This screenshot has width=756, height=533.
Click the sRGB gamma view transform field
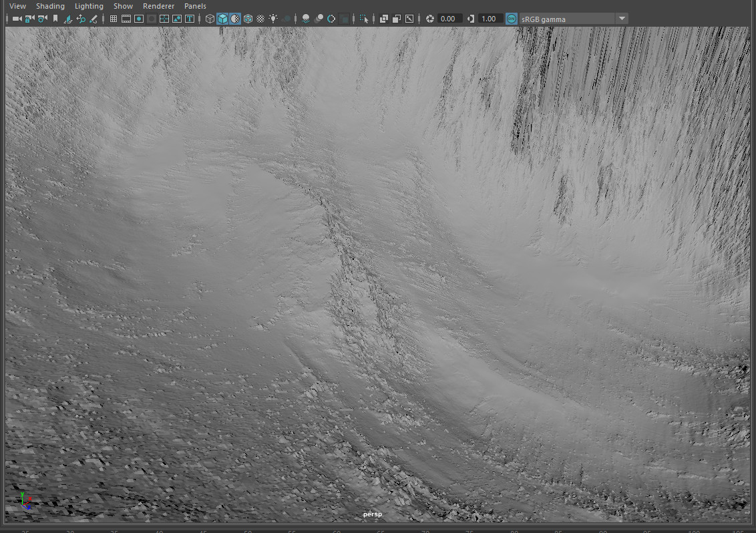click(x=568, y=19)
